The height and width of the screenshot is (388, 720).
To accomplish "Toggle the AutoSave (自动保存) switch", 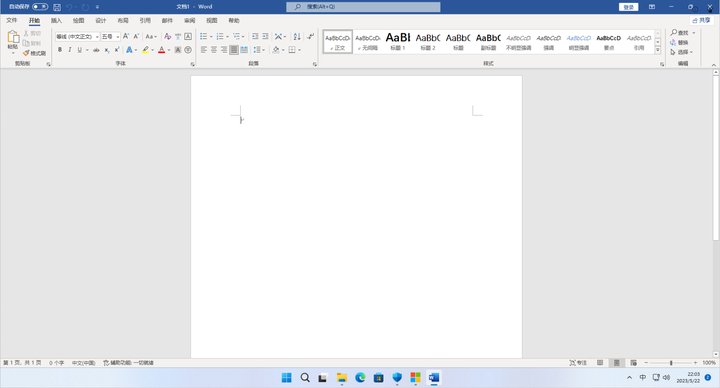I will tap(40, 7).
